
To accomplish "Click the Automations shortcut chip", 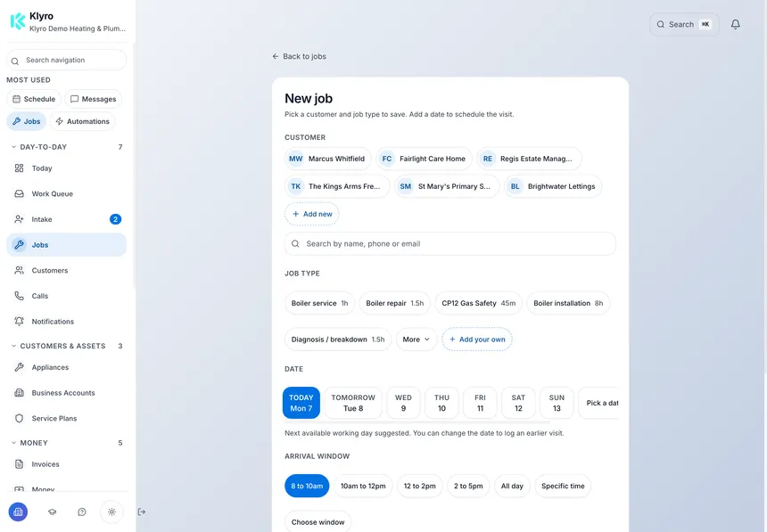I will pos(82,121).
